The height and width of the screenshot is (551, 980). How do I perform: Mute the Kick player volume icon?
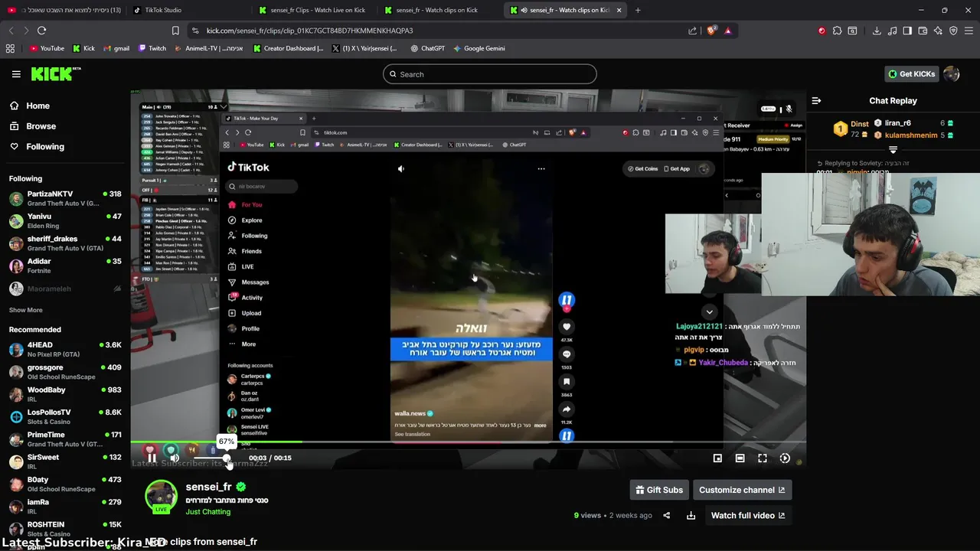tap(175, 458)
